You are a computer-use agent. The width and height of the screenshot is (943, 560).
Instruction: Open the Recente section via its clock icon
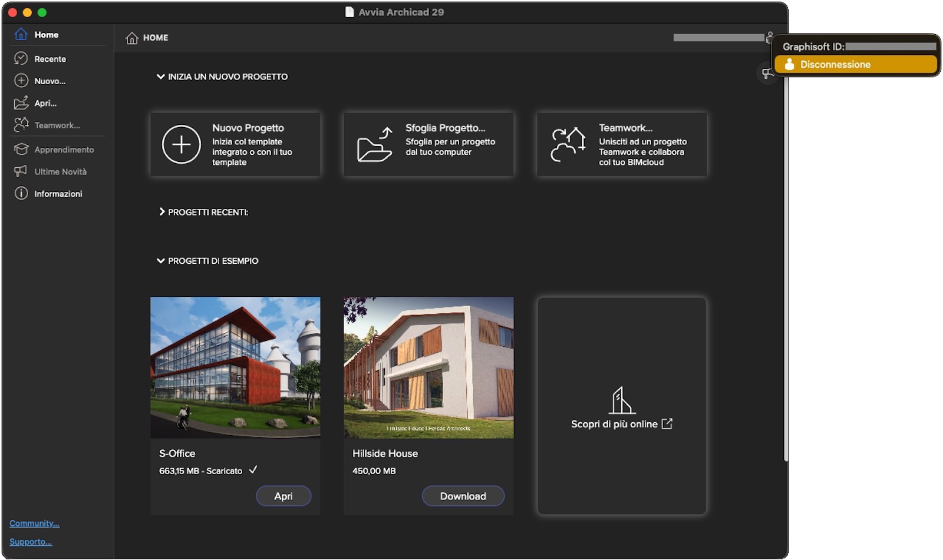tap(21, 58)
